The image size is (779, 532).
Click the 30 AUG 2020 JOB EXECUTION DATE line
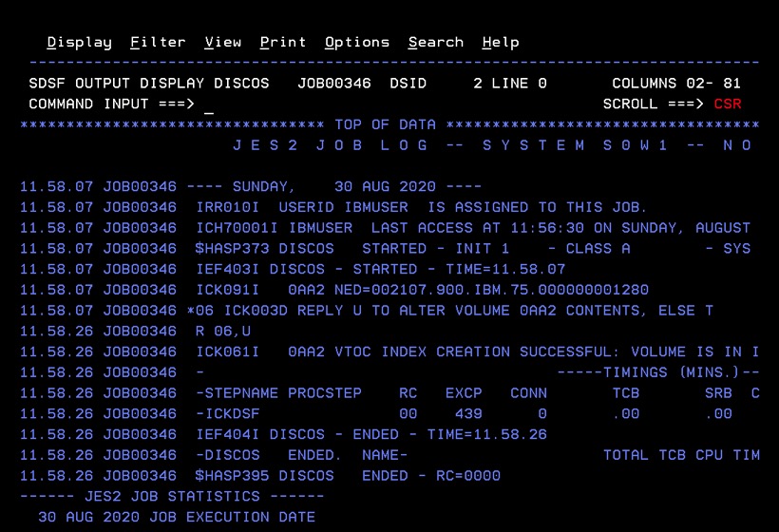(x=177, y=517)
